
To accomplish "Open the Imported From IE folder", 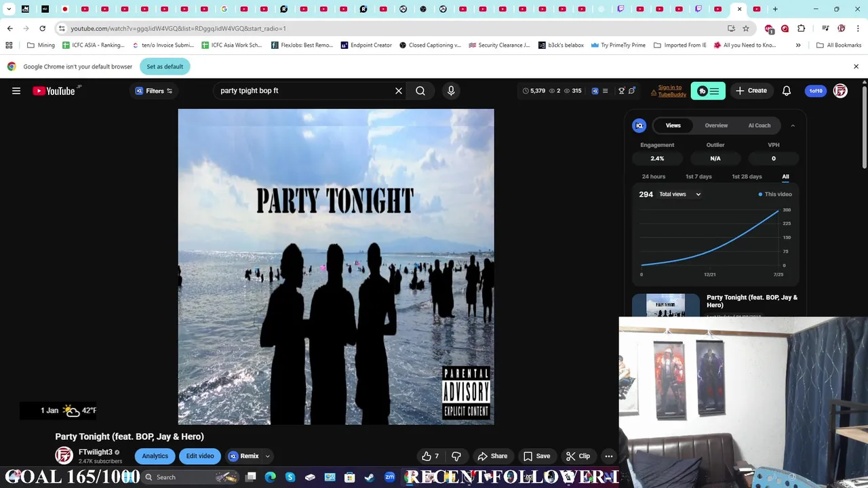I will point(680,45).
